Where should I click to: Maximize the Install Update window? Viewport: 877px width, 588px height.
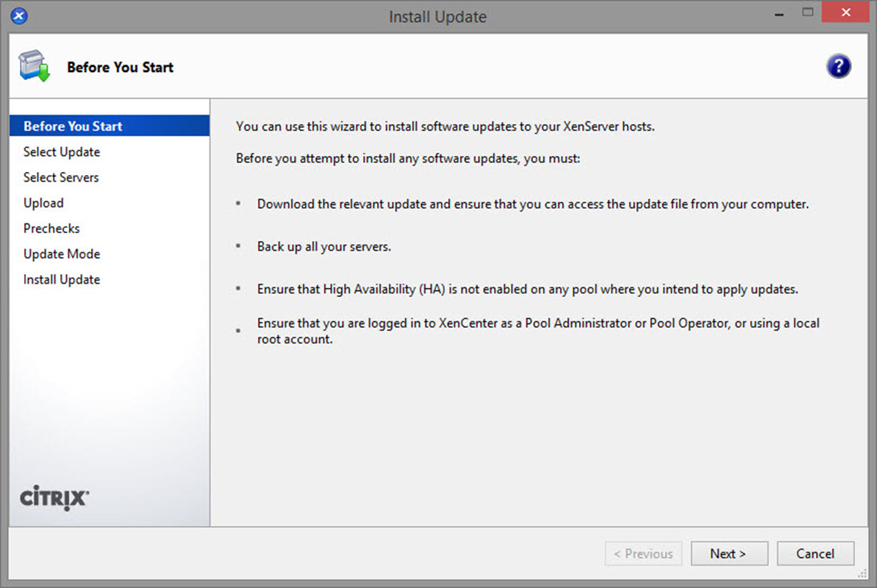pyautogui.click(x=807, y=12)
